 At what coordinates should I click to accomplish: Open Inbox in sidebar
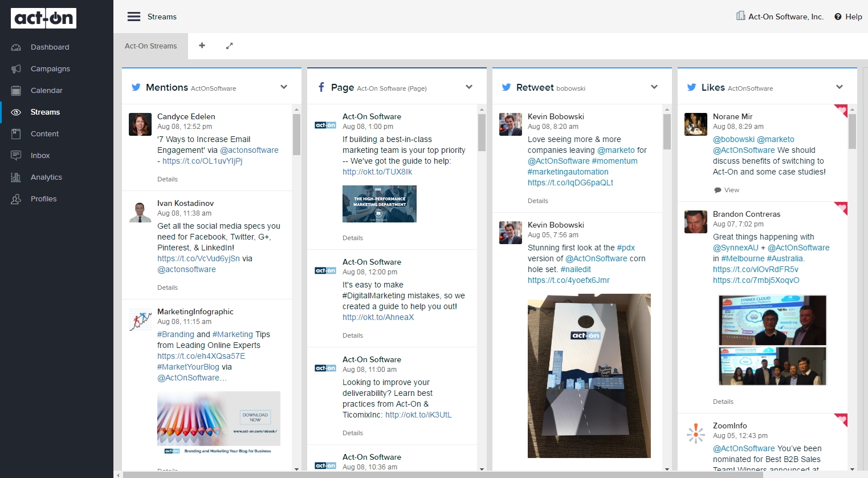coord(40,156)
